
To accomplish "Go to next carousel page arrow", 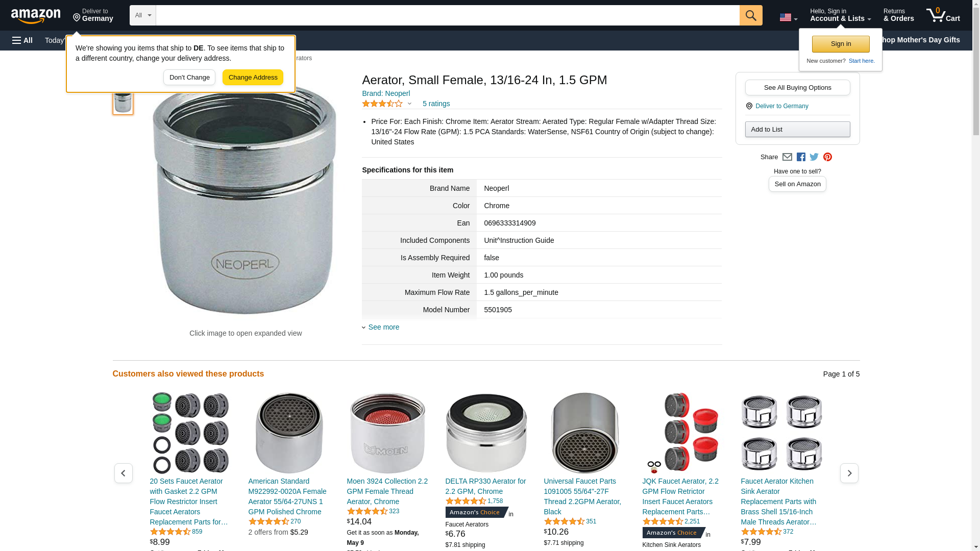I will click(849, 473).
